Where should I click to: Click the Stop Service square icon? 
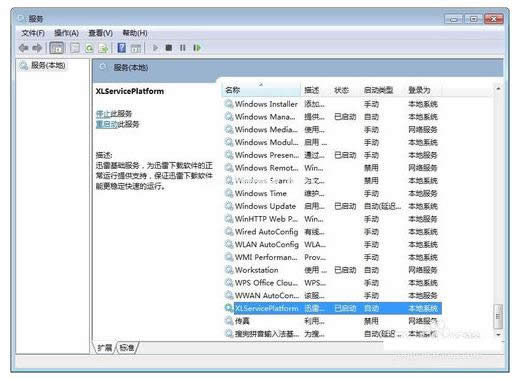click(x=169, y=48)
